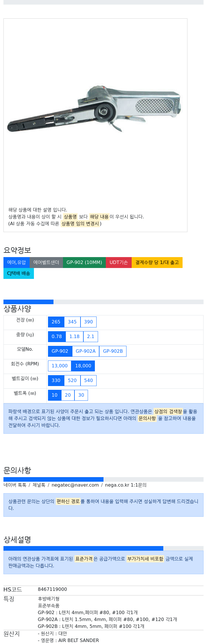The image size is (207, 644).
Task: Click the GP-902 (10MM) green tag
Action: pos(84,263)
